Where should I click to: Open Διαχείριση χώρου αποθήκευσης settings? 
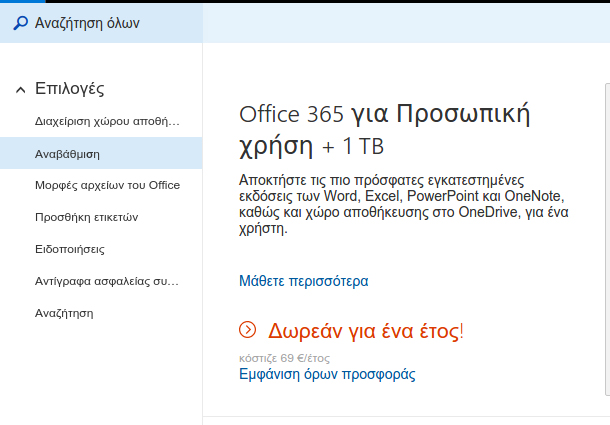(x=101, y=121)
